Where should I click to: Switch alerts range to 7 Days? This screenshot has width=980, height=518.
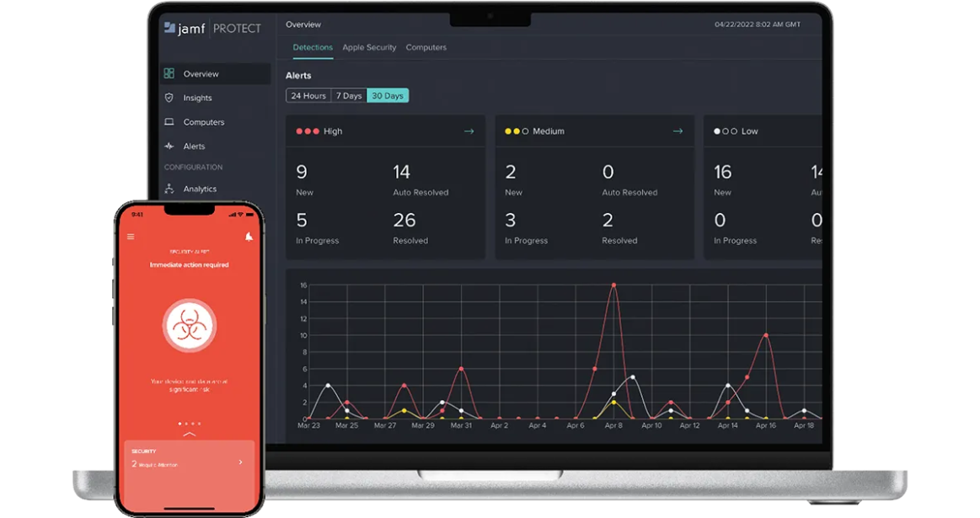(349, 96)
